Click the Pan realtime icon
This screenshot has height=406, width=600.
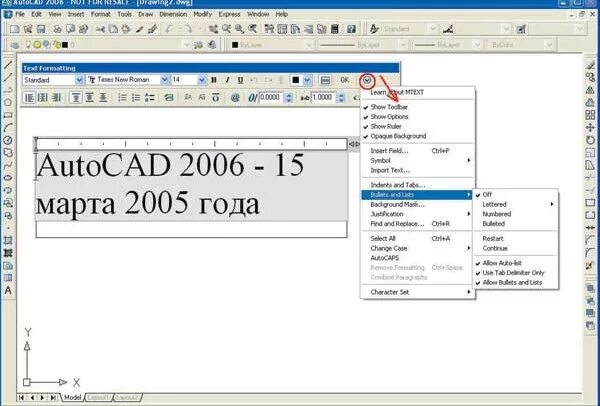click(214, 29)
